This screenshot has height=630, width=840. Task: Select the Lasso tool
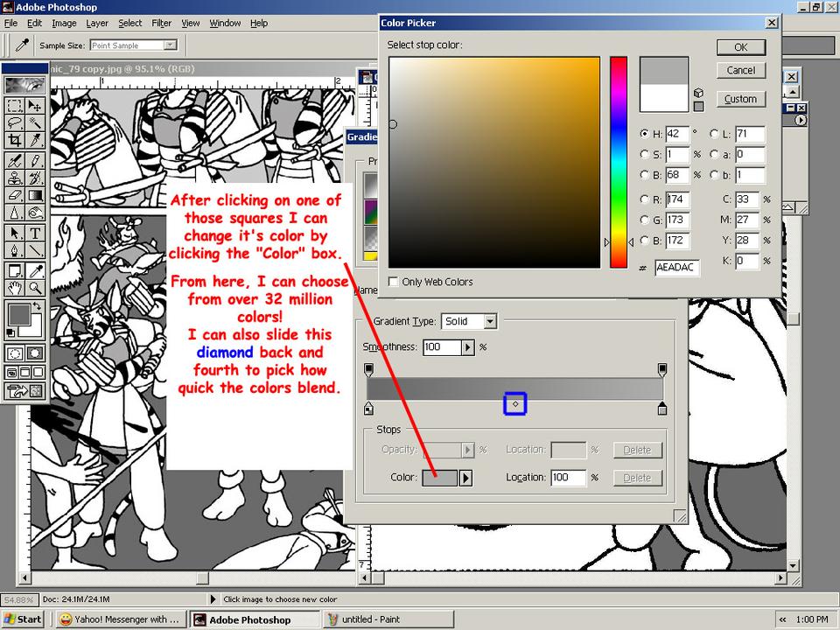[x=15, y=122]
